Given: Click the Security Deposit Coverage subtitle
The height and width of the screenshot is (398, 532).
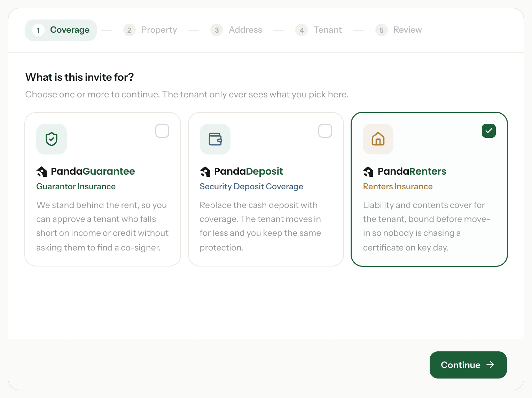Looking at the screenshot, I should coord(251,187).
